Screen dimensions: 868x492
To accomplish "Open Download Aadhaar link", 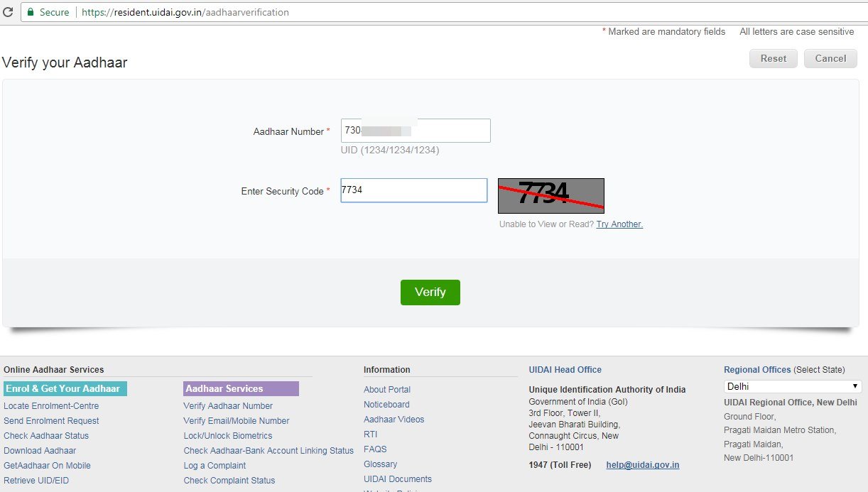I will (40, 451).
